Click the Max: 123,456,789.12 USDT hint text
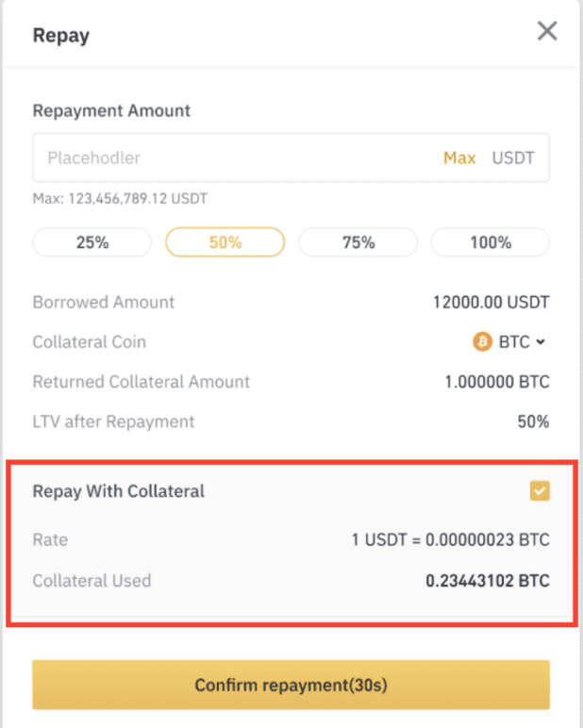583x728 pixels. pyautogui.click(x=120, y=199)
